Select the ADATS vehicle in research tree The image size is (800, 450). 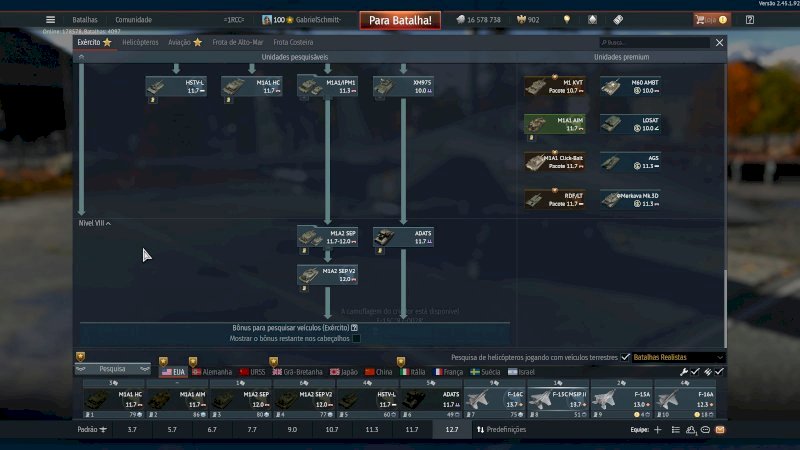click(x=402, y=237)
